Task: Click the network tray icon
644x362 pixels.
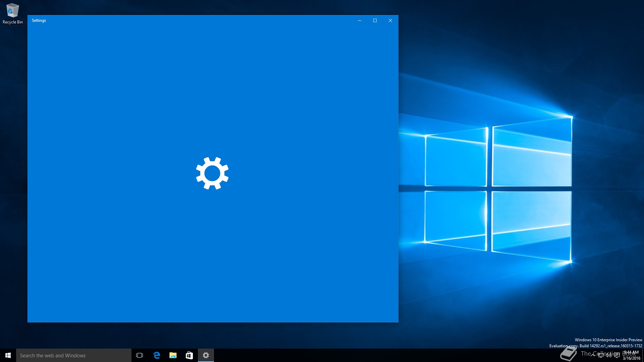Action: click(x=600, y=355)
